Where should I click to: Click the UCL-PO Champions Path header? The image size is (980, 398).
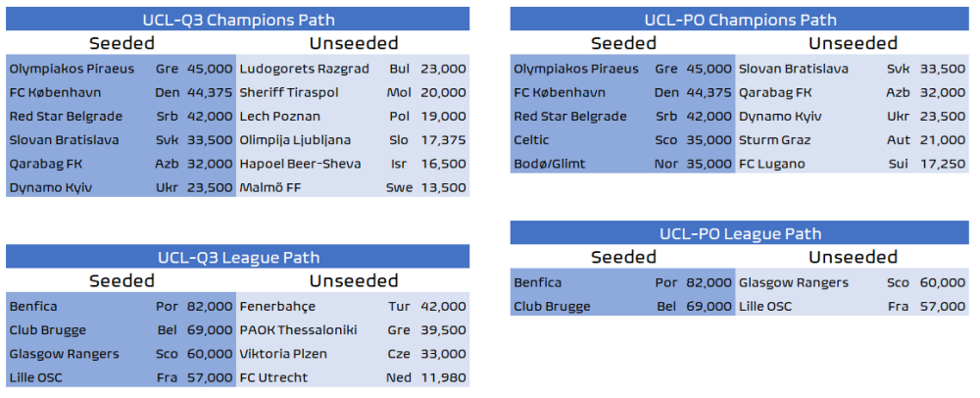coord(741,20)
